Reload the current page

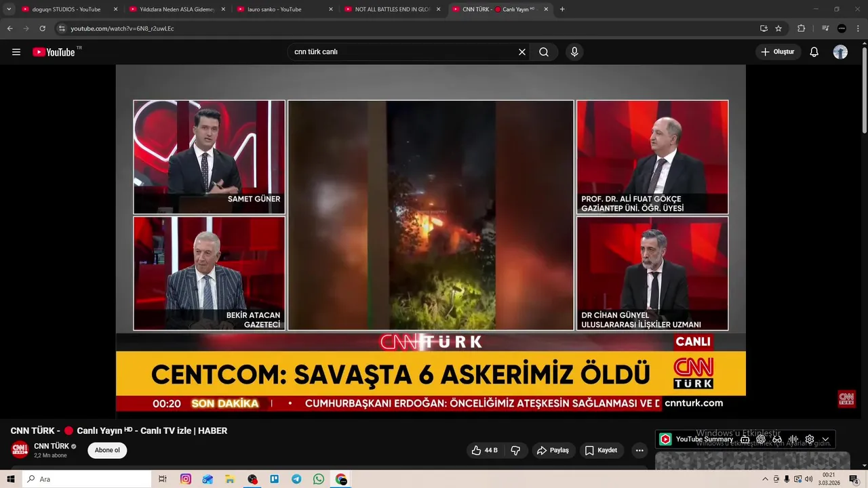42,28
